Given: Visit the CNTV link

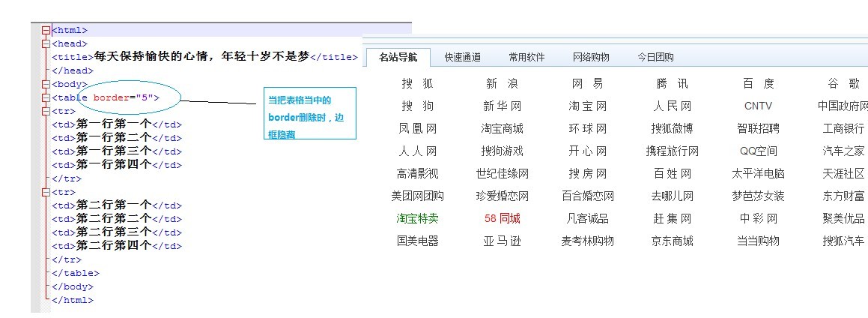Looking at the screenshot, I should (758, 106).
